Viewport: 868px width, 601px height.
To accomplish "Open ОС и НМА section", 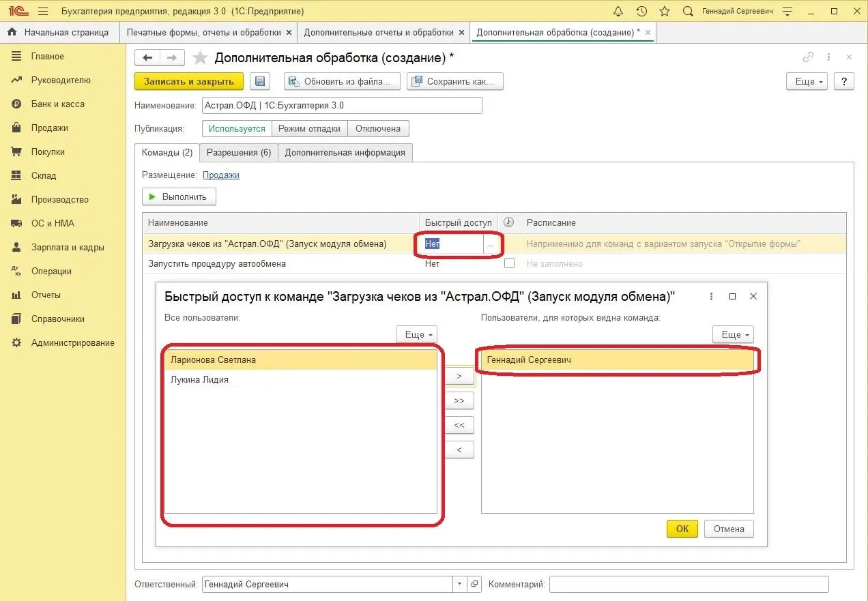I will [53, 223].
